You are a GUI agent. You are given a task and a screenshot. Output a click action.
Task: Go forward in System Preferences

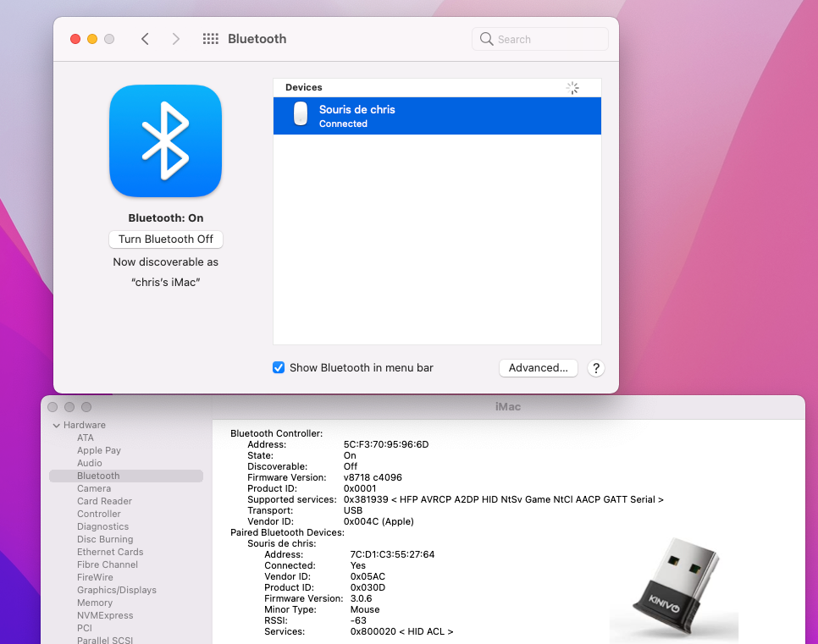coord(176,39)
